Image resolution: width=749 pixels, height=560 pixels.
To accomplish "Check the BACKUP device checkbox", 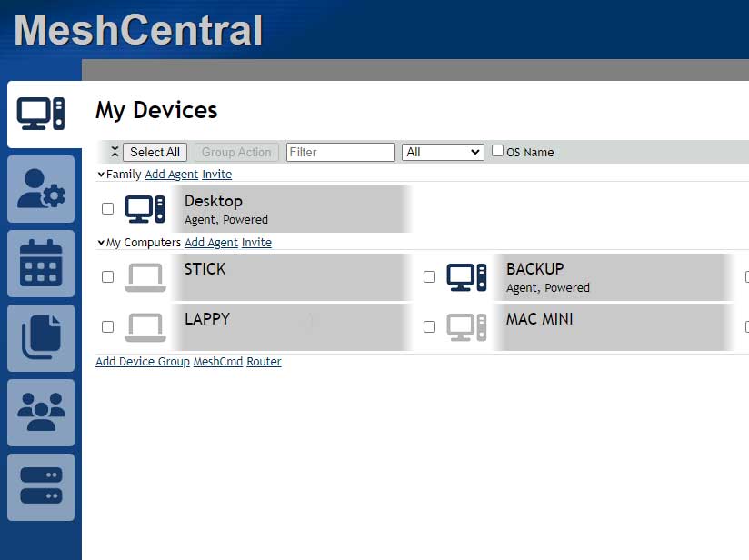I will [429, 277].
